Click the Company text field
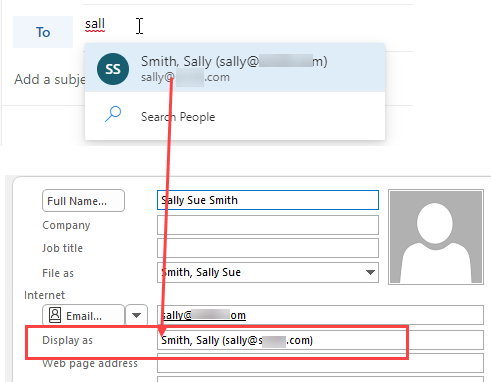Viewport: 491px width, 382px height. (x=268, y=225)
